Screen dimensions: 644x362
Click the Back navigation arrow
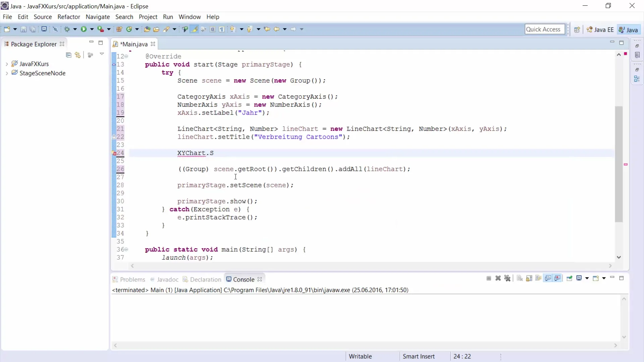point(276,29)
